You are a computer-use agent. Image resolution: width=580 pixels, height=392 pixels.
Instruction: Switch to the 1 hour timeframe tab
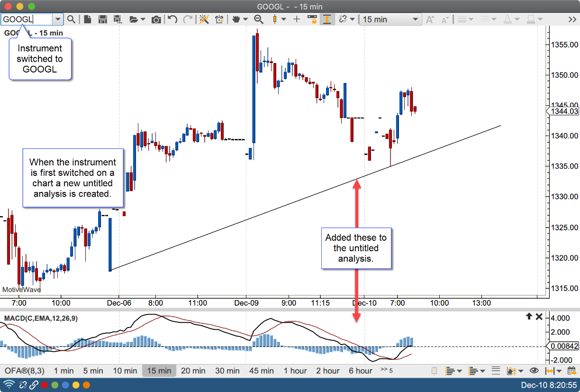tap(296, 371)
